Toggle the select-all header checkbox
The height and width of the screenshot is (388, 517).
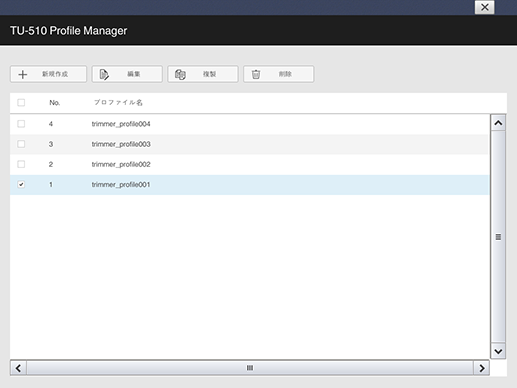click(x=21, y=103)
